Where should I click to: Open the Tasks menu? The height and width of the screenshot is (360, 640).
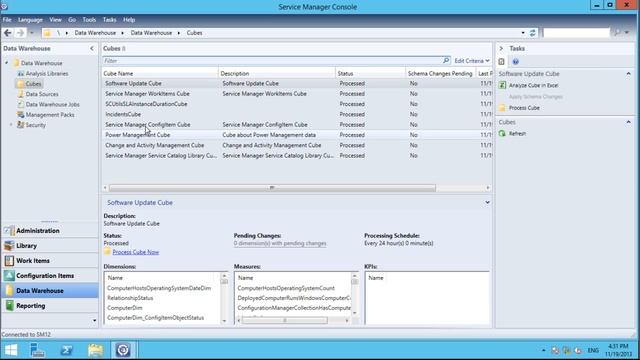coord(109,20)
